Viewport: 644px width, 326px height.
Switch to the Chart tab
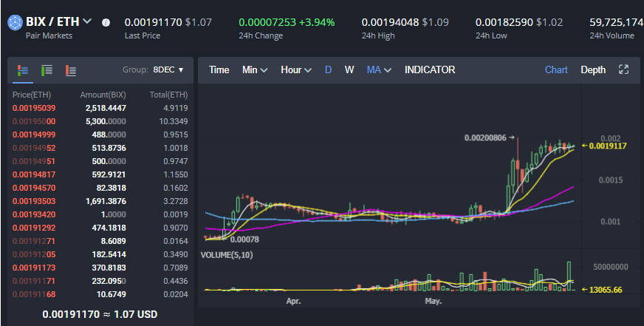pyautogui.click(x=556, y=69)
